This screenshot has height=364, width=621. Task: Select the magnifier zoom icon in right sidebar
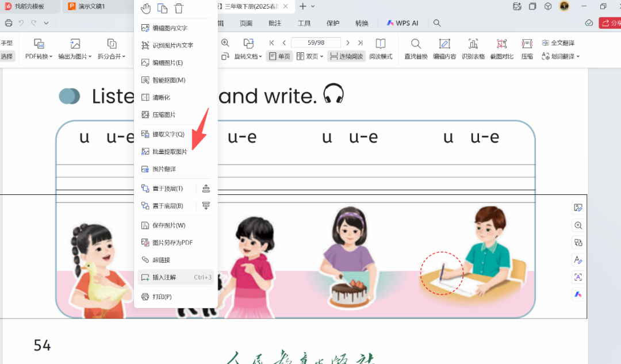click(x=578, y=225)
